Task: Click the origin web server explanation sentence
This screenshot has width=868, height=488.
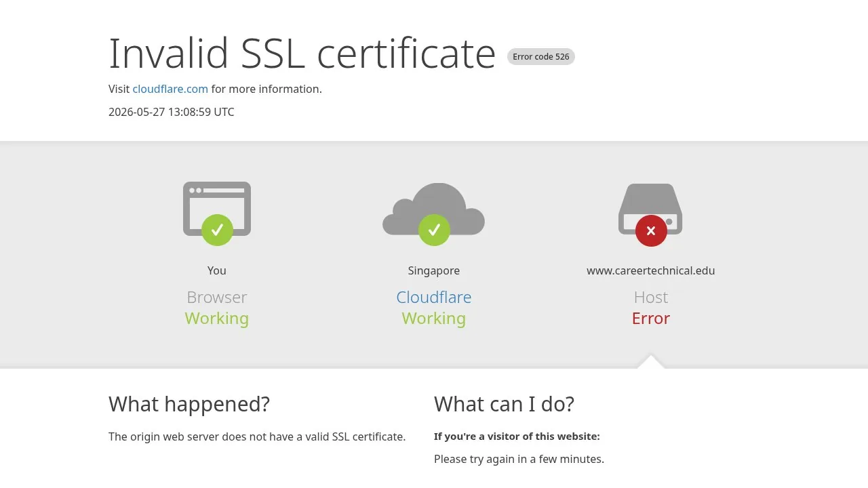Action: click(257, 436)
